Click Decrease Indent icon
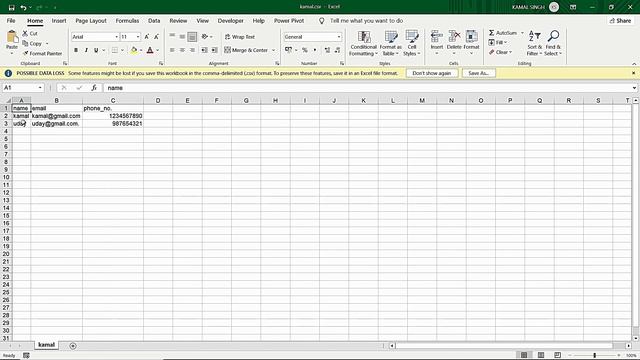This screenshot has height=360, width=640. tap(204, 50)
